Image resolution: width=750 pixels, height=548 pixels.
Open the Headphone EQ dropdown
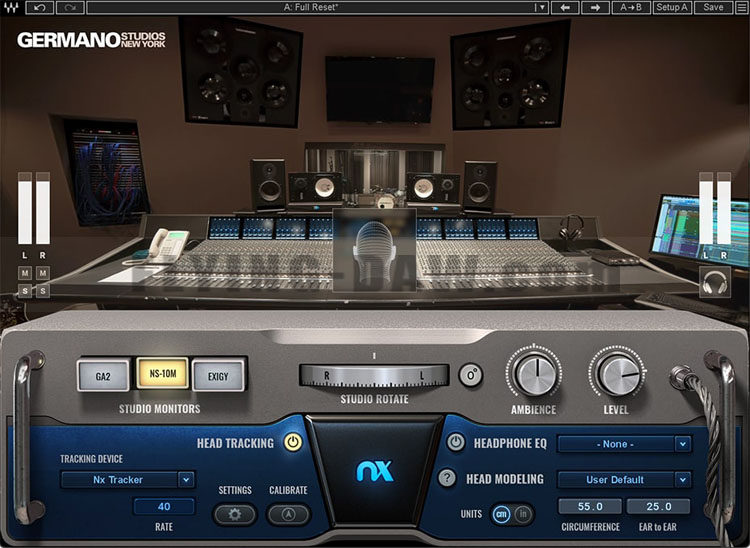[625, 444]
